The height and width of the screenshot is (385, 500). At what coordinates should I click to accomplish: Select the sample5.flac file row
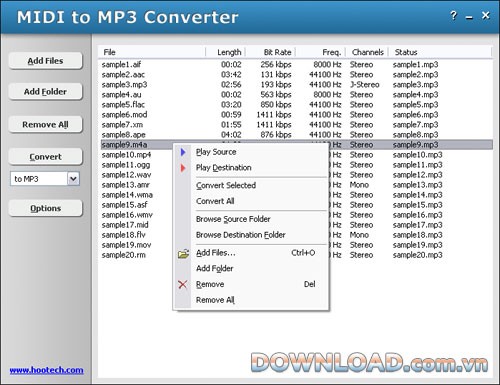click(296, 104)
